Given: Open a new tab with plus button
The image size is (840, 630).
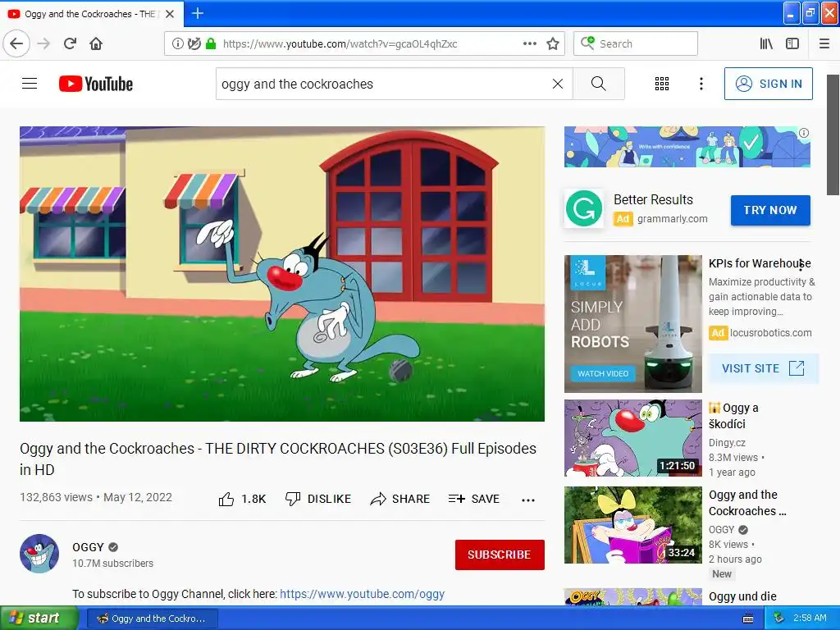Looking at the screenshot, I should coord(197,13).
